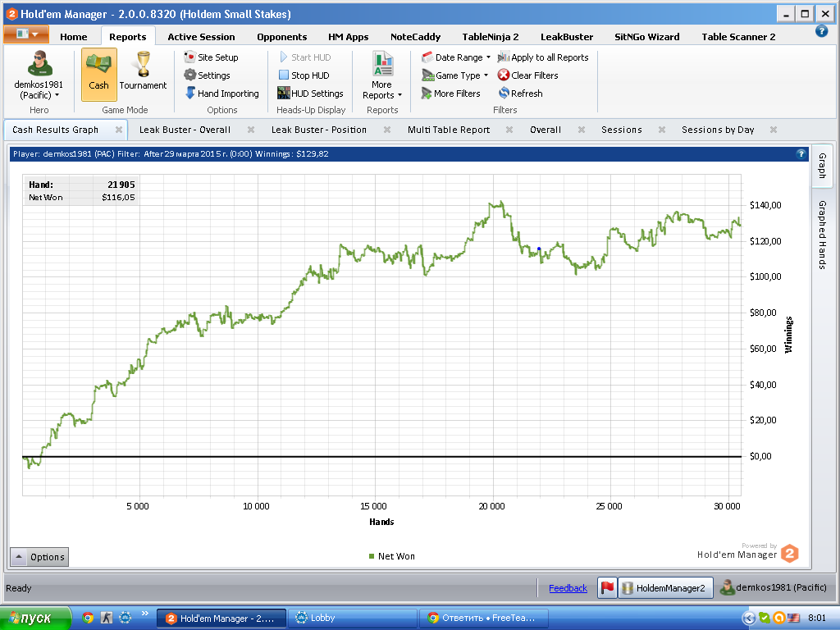The height and width of the screenshot is (630, 840).
Task: Switch to Sessions by Day report
Action: coord(717,130)
